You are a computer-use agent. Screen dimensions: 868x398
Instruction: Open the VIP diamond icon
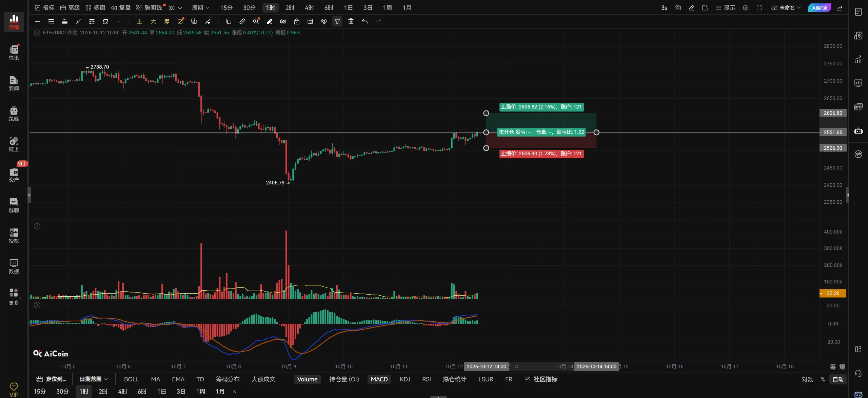14,389
